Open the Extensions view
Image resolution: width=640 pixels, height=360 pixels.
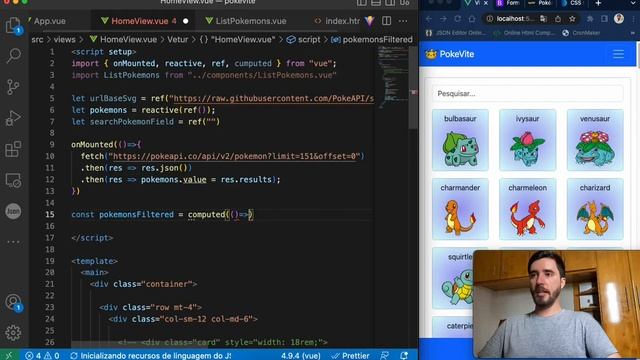13,149
